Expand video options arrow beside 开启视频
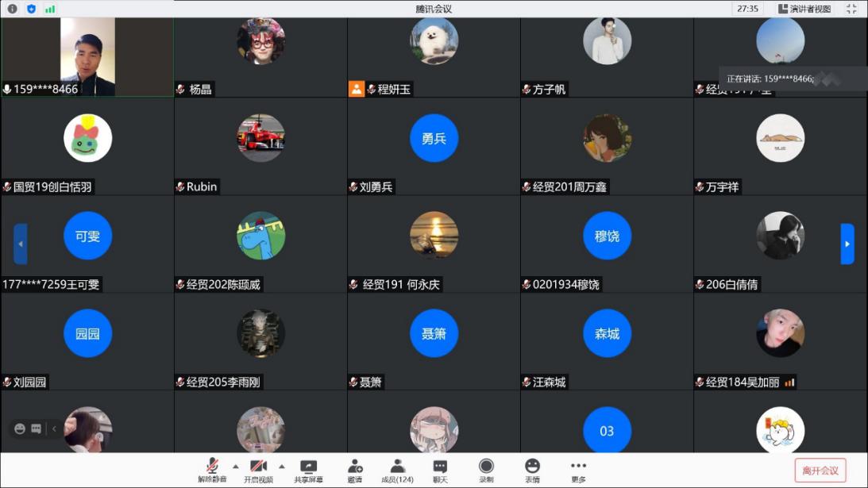Screen dimensions: 868x488 coord(281,466)
